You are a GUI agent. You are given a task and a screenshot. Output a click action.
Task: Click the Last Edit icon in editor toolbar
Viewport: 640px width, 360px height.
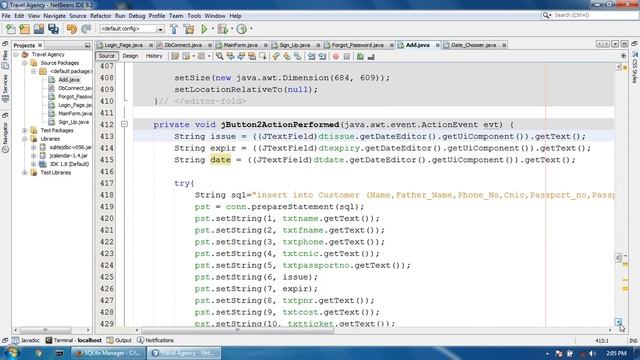click(175, 56)
